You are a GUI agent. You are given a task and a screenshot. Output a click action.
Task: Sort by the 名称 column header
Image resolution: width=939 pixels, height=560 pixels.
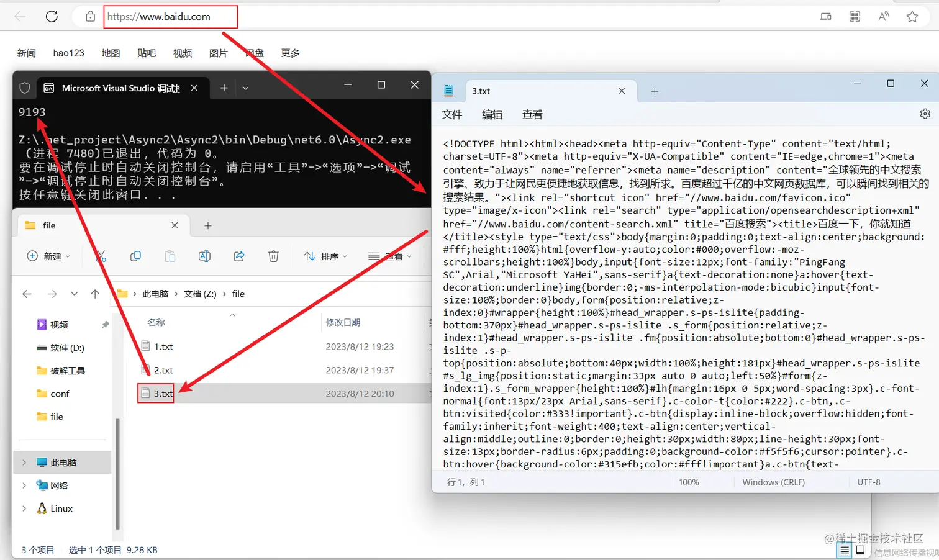[x=156, y=323]
